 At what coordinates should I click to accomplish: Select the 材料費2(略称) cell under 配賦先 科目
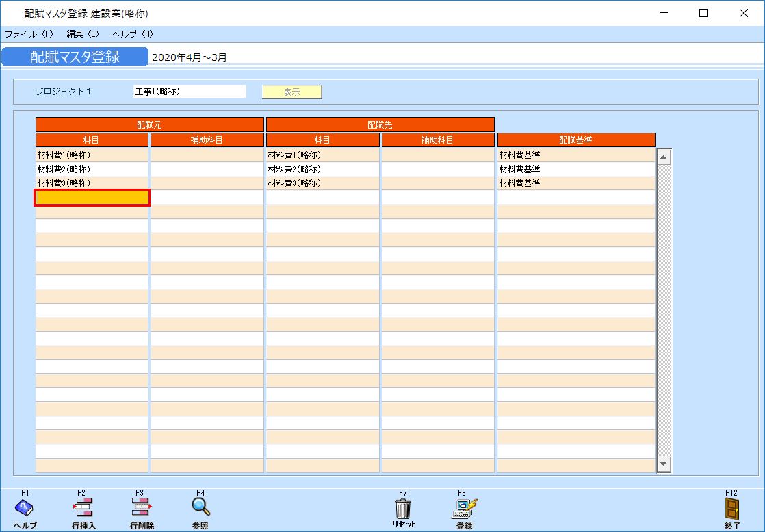322,169
